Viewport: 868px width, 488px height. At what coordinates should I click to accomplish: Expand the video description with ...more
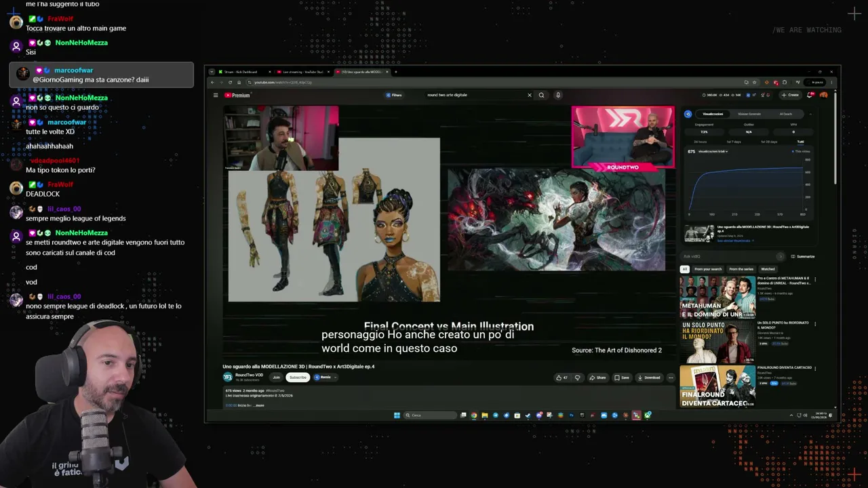tap(258, 405)
